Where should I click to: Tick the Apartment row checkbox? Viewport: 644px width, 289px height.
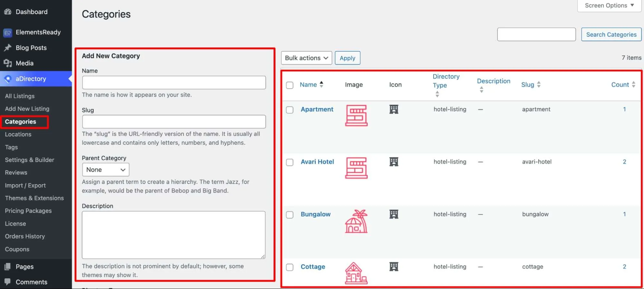[290, 110]
